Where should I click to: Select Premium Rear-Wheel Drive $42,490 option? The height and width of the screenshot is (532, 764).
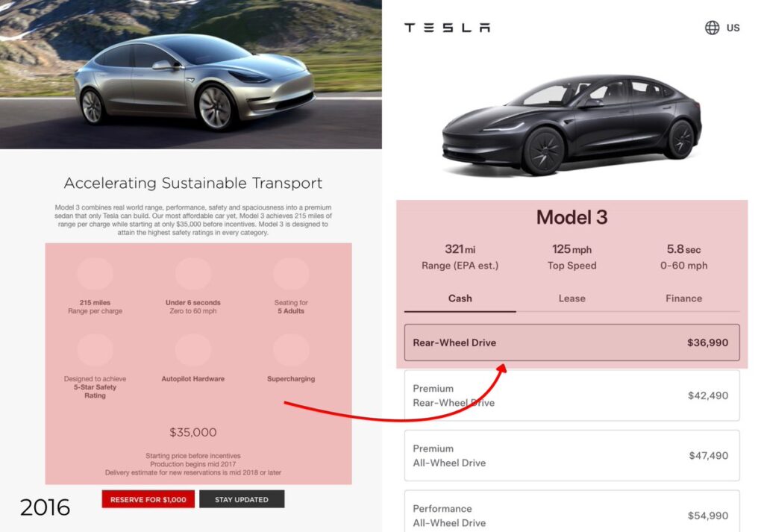pos(572,395)
